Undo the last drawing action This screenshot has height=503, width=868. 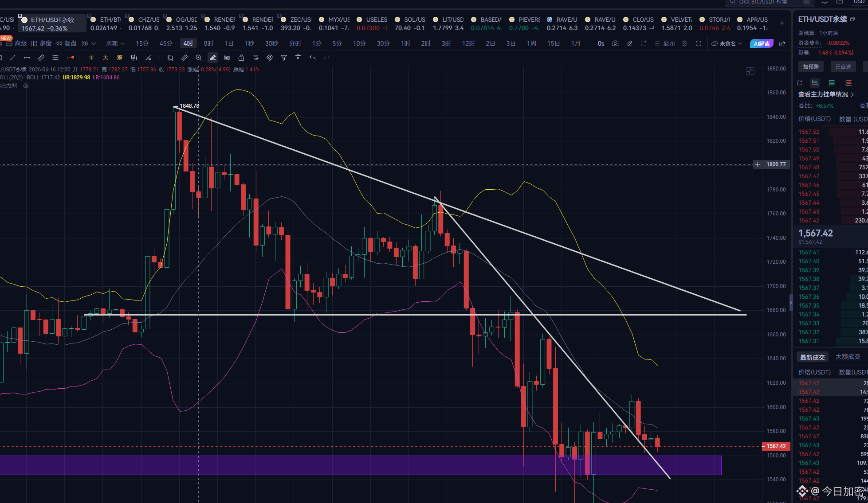coord(313,58)
